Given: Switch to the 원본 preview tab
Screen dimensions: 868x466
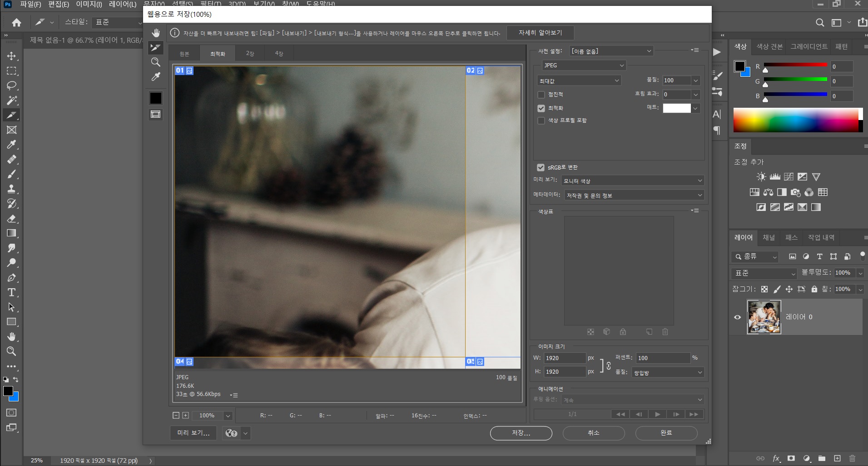Looking at the screenshot, I should pyautogui.click(x=184, y=54).
